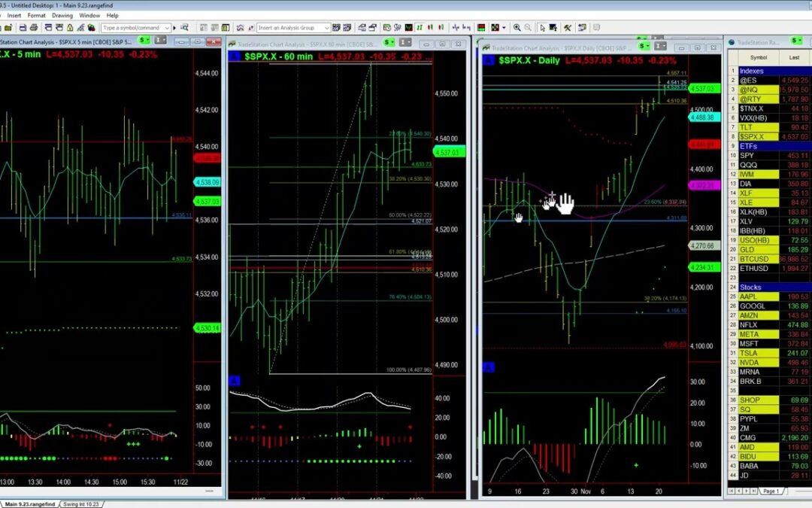This screenshot has height=508, width=812.
Task: Click the red and green color block icon
Action: point(481,28)
